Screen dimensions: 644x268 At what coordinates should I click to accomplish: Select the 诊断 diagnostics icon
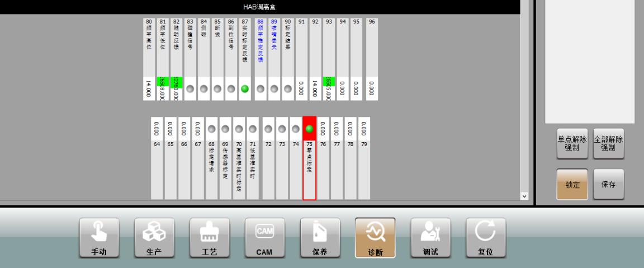point(375,237)
